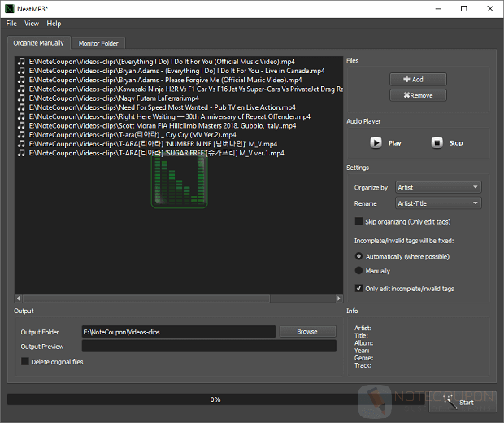
Task: Click music note icon of Right Here Waiting row
Action: (21, 116)
